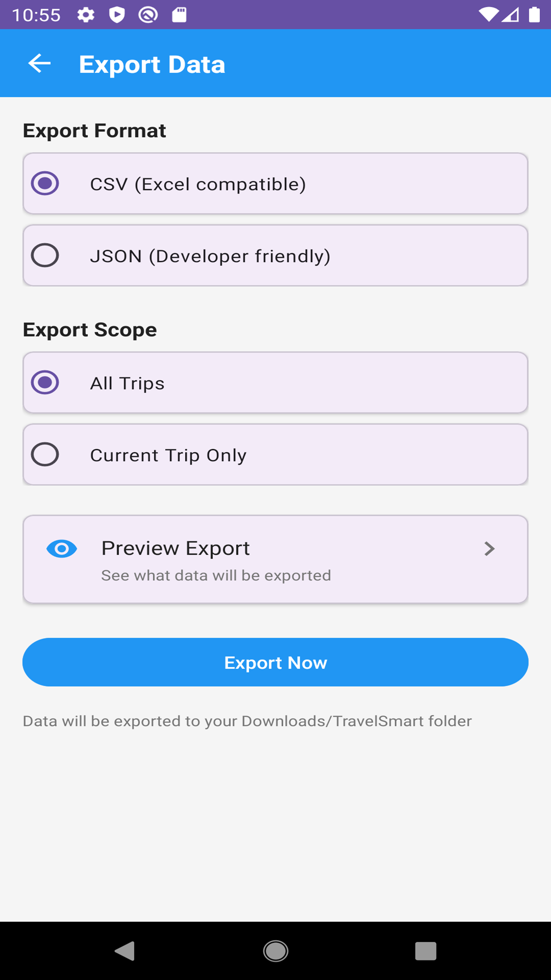Tap the shield play icon in status bar

(117, 15)
